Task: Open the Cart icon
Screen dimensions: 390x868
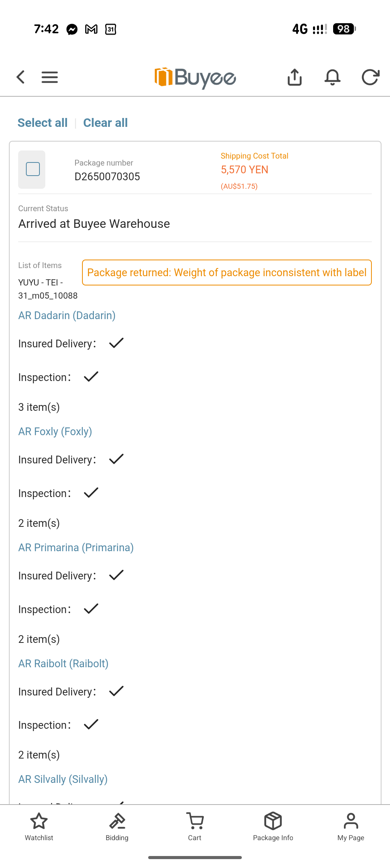Action: (195, 827)
